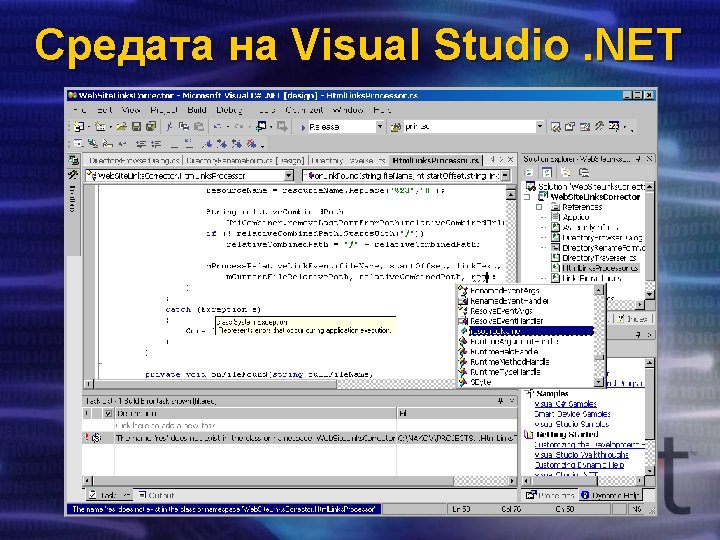720x540 pixels.
Task: Switch to the HtmlLinksProcessor.cs editor tab
Action: click(436, 159)
